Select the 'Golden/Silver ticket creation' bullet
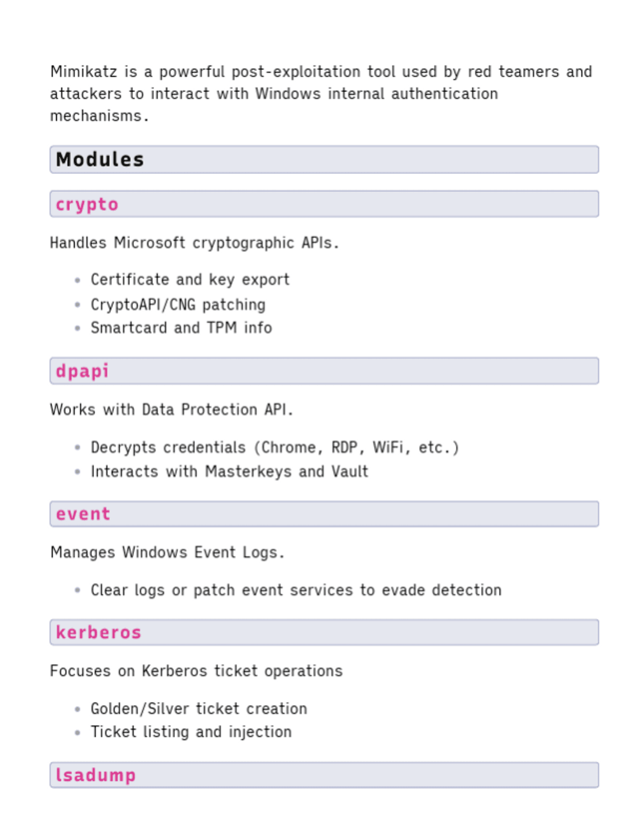 pos(199,709)
